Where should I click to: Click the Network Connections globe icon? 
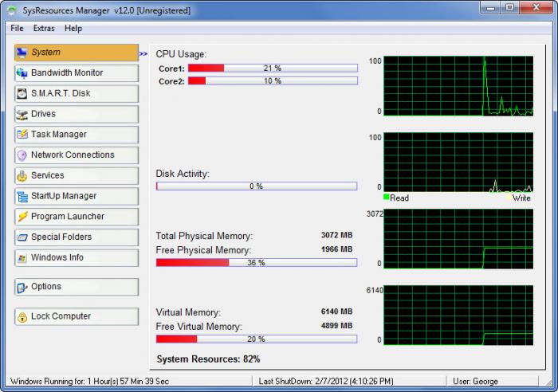pos(22,155)
